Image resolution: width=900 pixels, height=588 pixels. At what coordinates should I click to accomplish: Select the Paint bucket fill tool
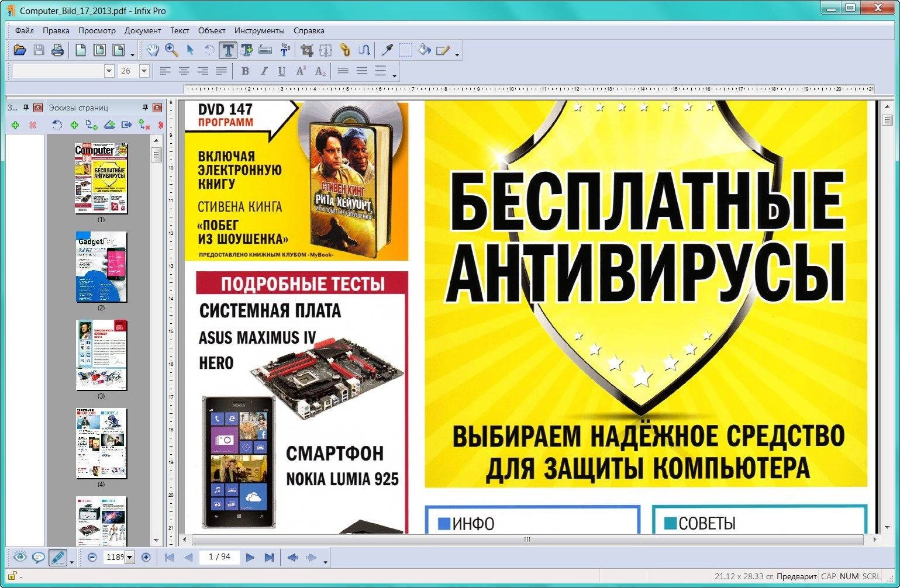click(424, 50)
